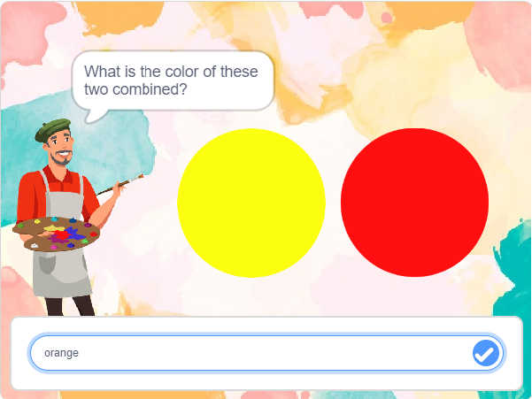Click the blue checkmark submit button
Screen dimensions: 532x399
[485, 353]
